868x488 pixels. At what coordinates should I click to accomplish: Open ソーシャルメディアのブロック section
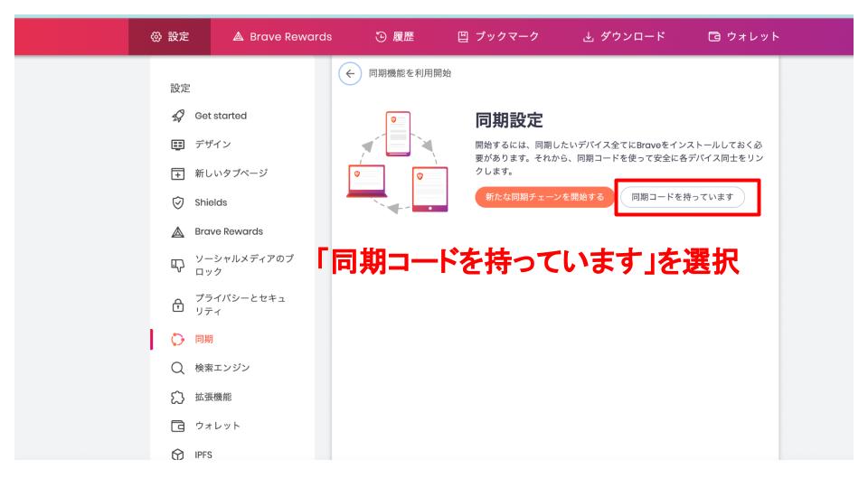pos(244,265)
